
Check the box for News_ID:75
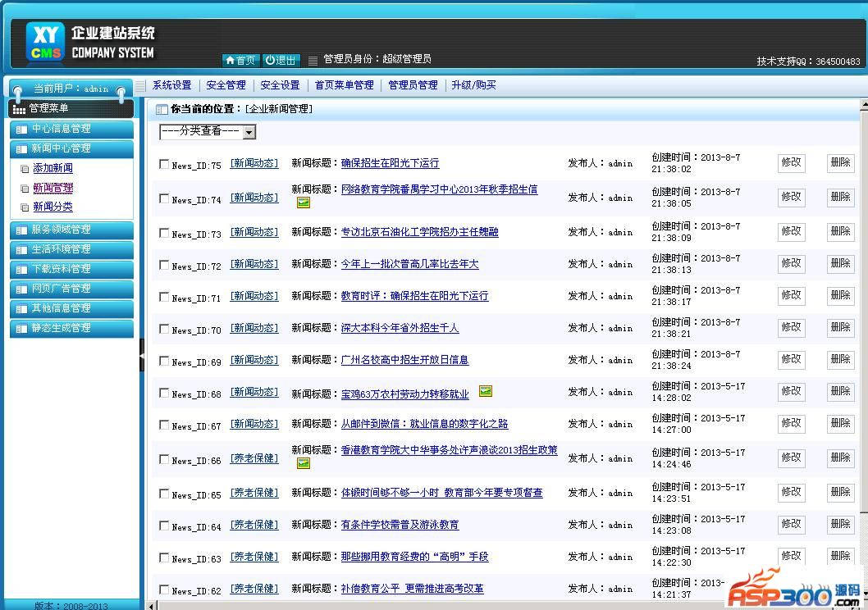164,164
